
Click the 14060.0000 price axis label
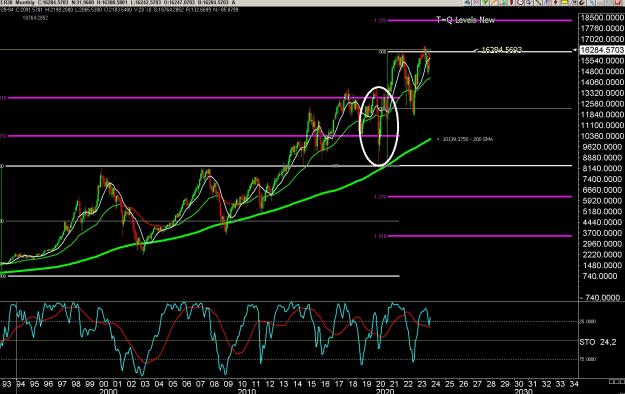click(x=603, y=82)
